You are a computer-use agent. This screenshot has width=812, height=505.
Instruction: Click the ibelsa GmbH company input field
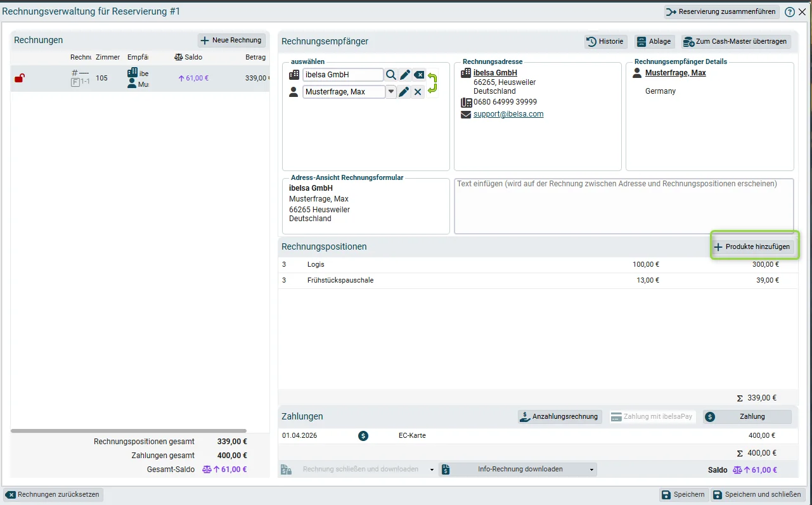[x=343, y=75]
